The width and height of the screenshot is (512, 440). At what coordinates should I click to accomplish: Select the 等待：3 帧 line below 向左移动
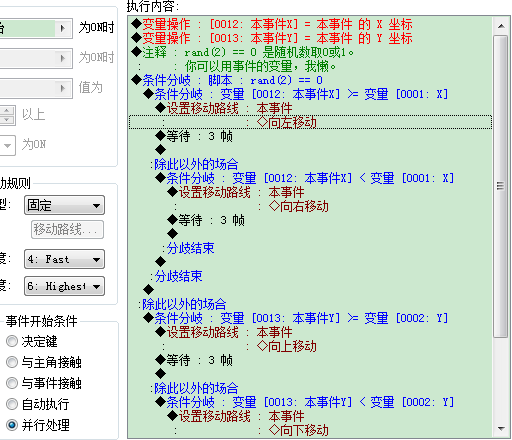310,136
